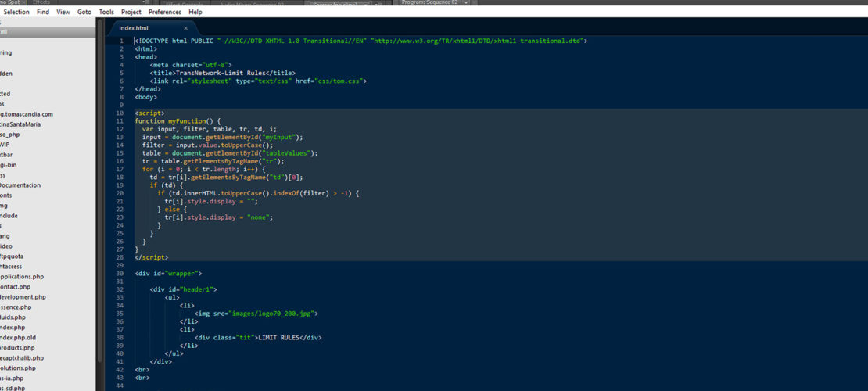The width and height of the screenshot is (868, 391).
Task: Open the Goto menu
Action: [84, 12]
